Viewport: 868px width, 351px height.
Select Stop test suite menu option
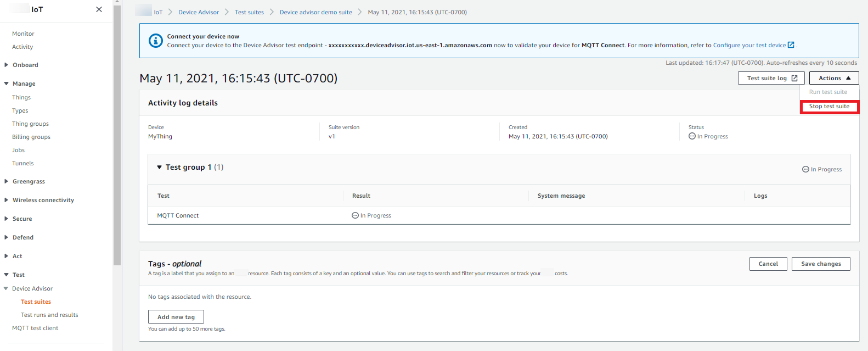pyautogui.click(x=829, y=107)
